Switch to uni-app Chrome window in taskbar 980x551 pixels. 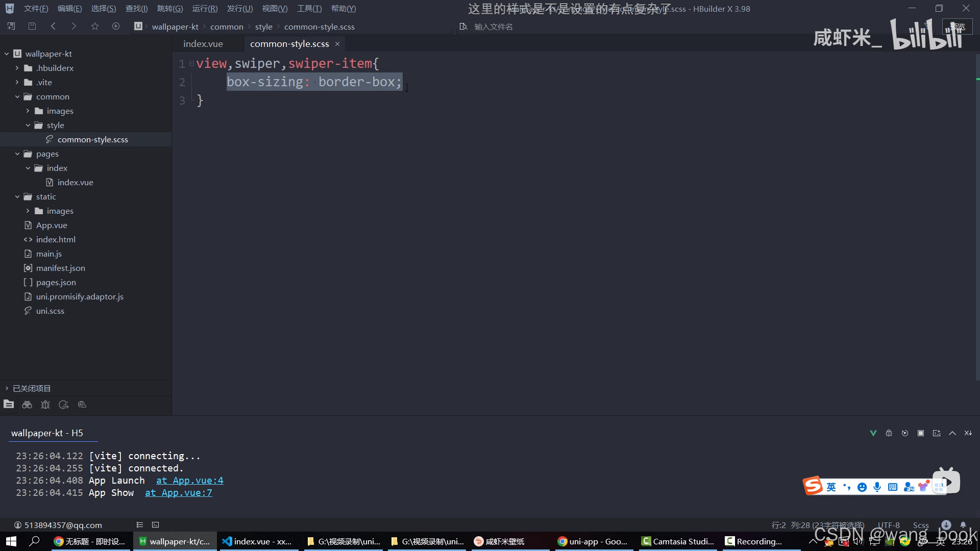click(593, 541)
